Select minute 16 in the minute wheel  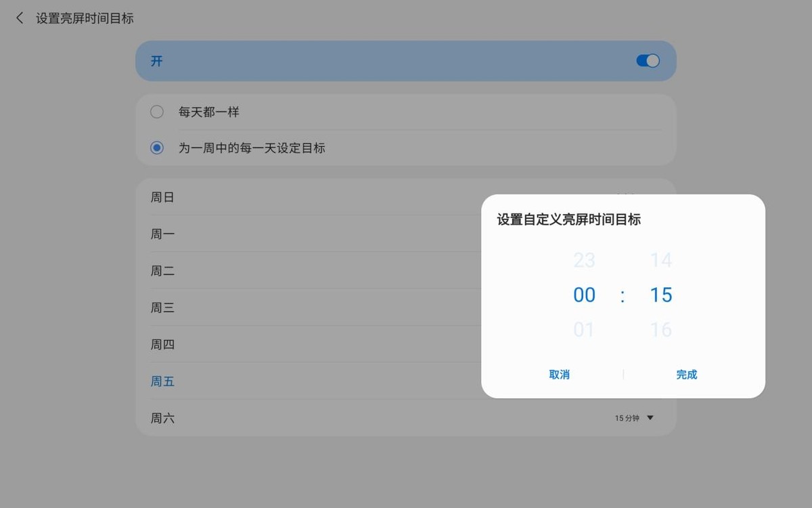click(661, 329)
